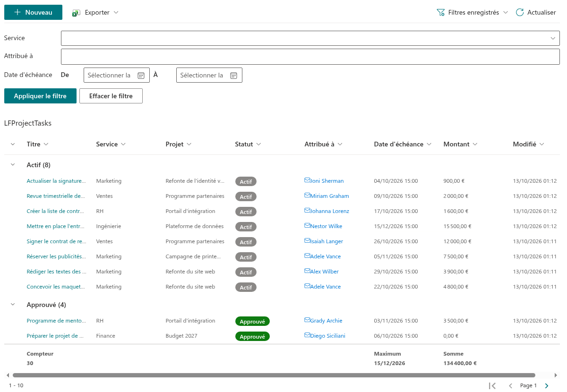Viewport: 567px width, 392px height.
Task: Click the scrollbar left arrow
Action: (7, 375)
